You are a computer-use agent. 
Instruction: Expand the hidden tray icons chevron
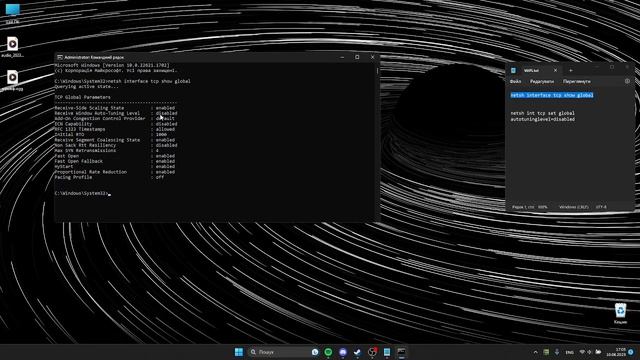point(536,352)
